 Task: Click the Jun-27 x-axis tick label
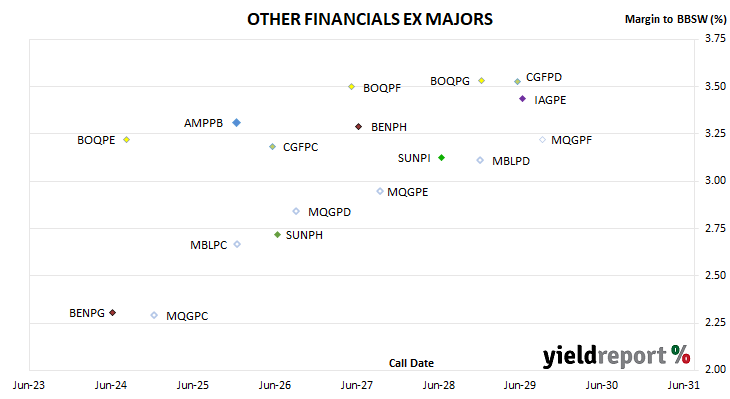click(x=357, y=385)
